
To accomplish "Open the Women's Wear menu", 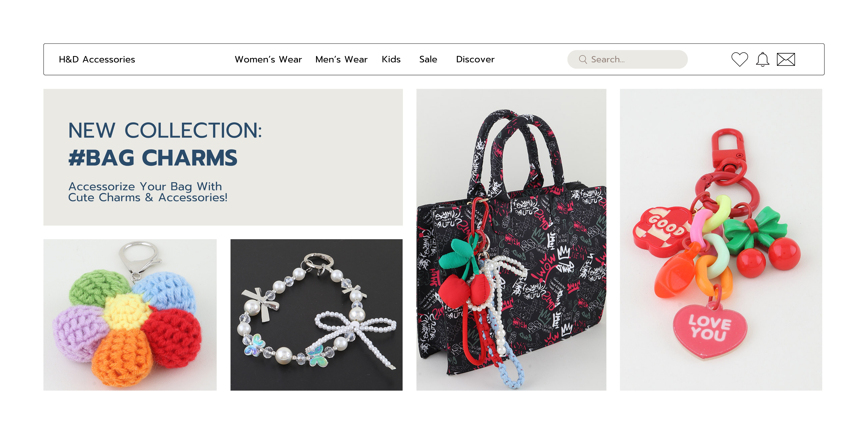I will (x=268, y=59).
